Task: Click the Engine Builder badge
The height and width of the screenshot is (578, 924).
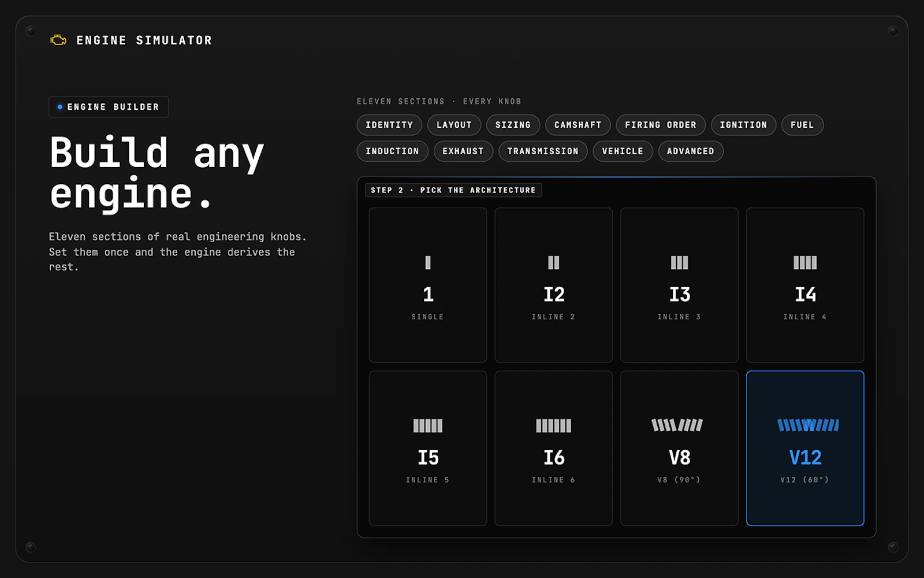Action: 109,107
